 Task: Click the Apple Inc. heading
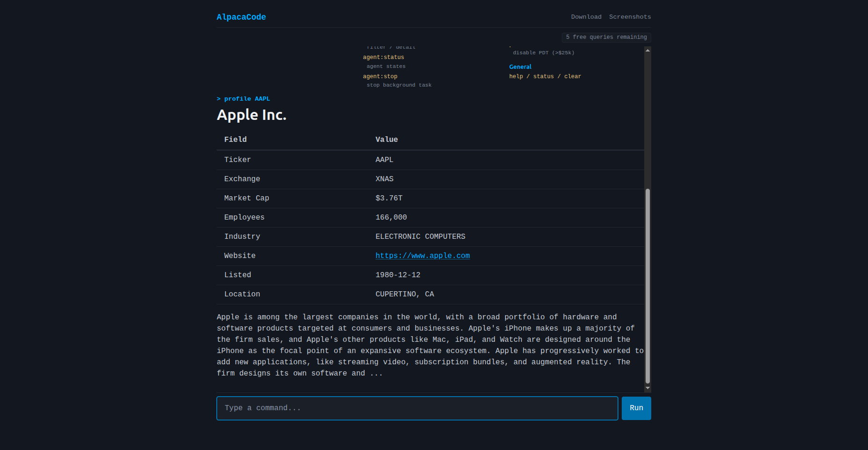point(251,115)
